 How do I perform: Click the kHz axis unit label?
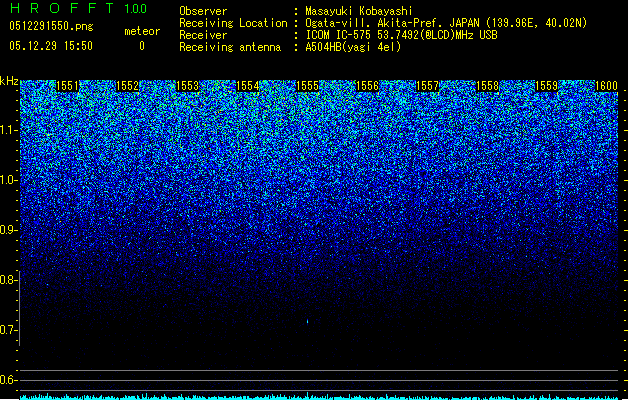(9, 81)
